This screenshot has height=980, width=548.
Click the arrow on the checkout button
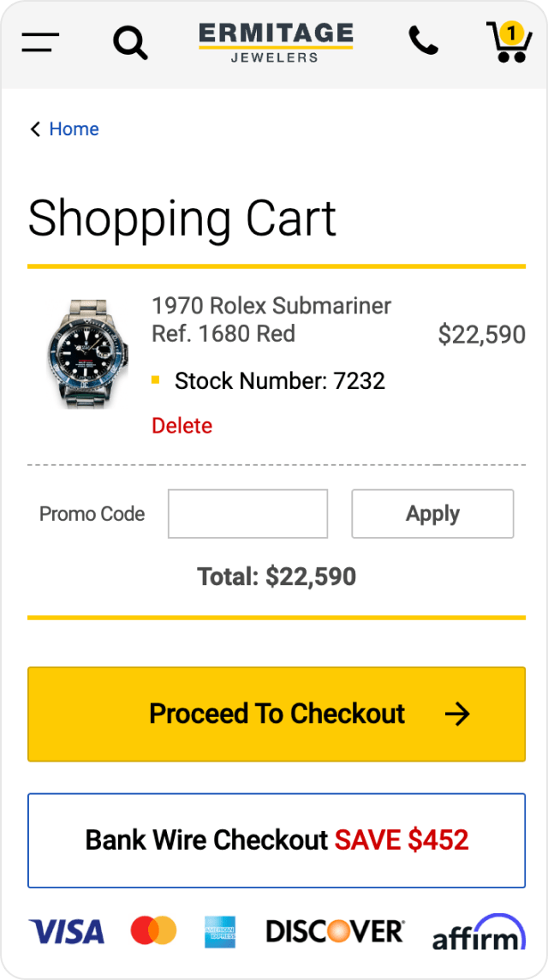click(x=458, y=714)
